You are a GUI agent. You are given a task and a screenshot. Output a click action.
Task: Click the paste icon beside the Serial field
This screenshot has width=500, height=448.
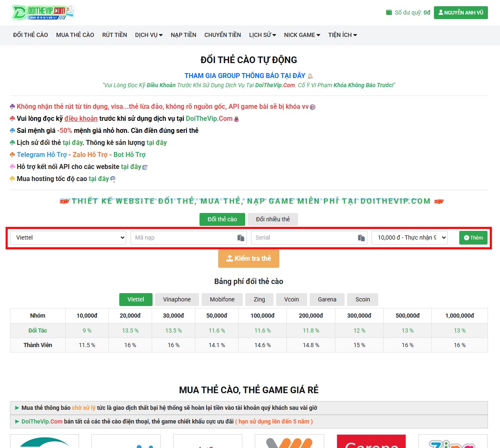361,237
